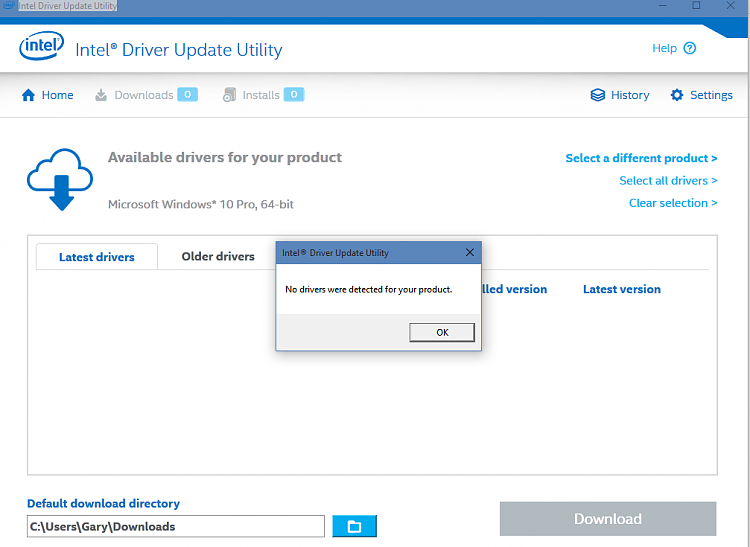The height and width of the screenshot is (547, 750).
Task: Browse folder with the blue folder button
Action: point(354,526)
